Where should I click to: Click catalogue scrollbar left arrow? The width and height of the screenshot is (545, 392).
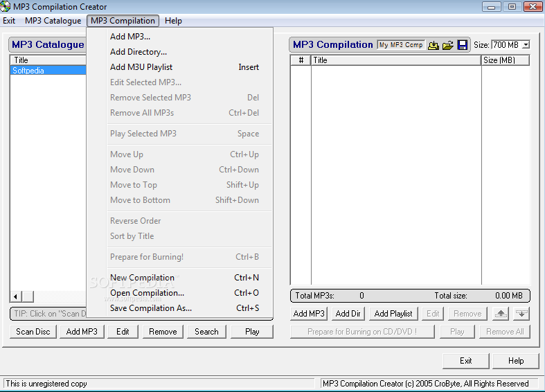pyautogui.click(x=16, y=297)
